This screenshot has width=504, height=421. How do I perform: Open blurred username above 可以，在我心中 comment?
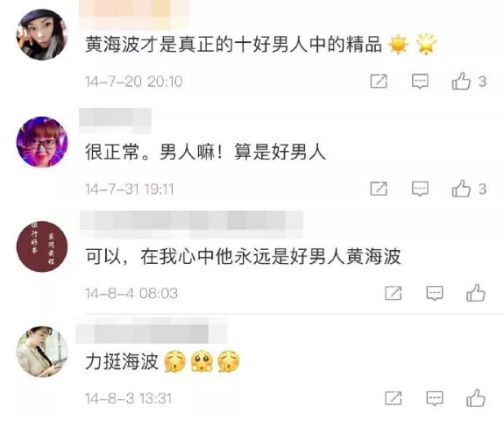coord(192,225)
